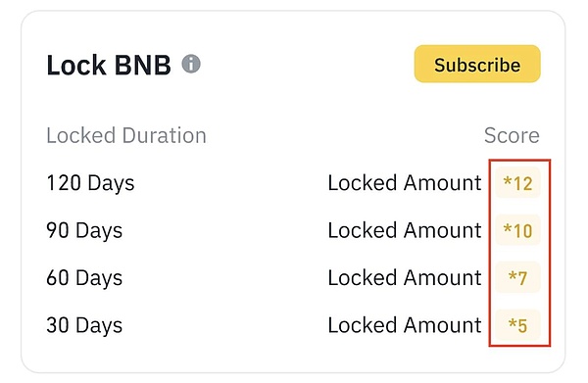Click the BNB word in the title

click(142, 65)
